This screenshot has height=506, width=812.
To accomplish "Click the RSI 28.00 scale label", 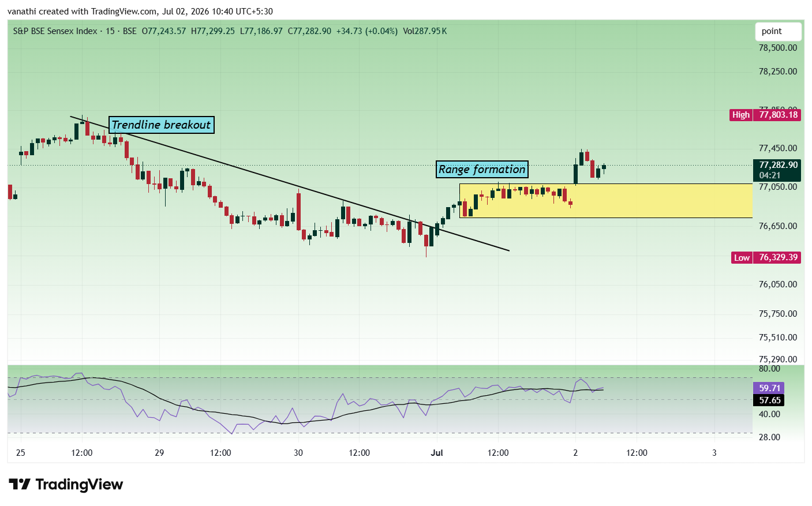I will coord(769,437).
